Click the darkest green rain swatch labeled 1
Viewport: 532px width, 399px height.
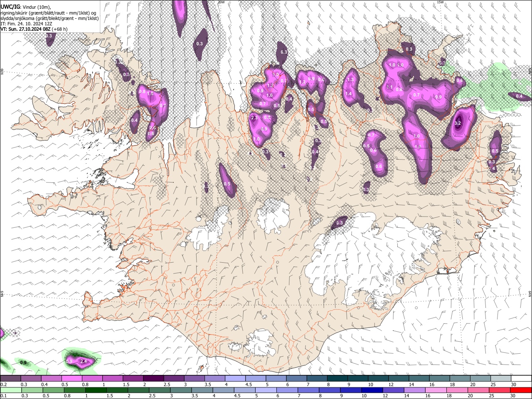[96, 390]
